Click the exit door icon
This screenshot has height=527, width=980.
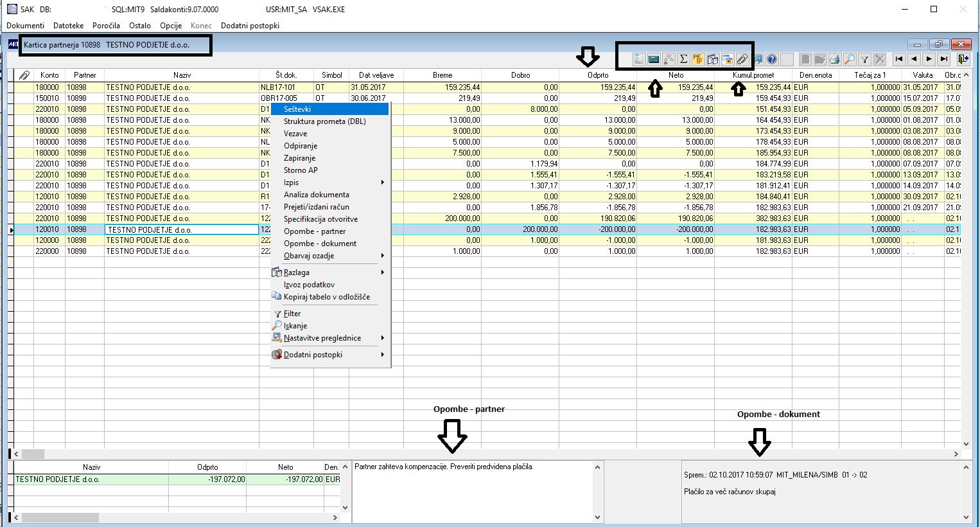962,59
